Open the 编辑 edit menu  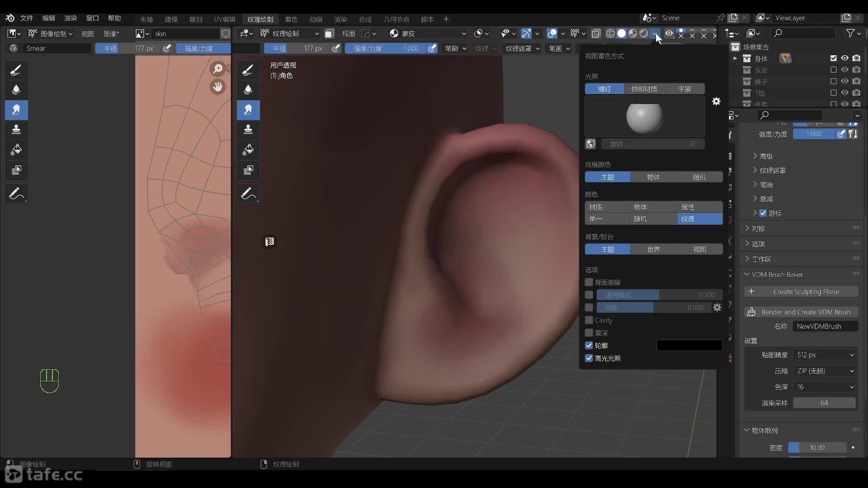48,18
